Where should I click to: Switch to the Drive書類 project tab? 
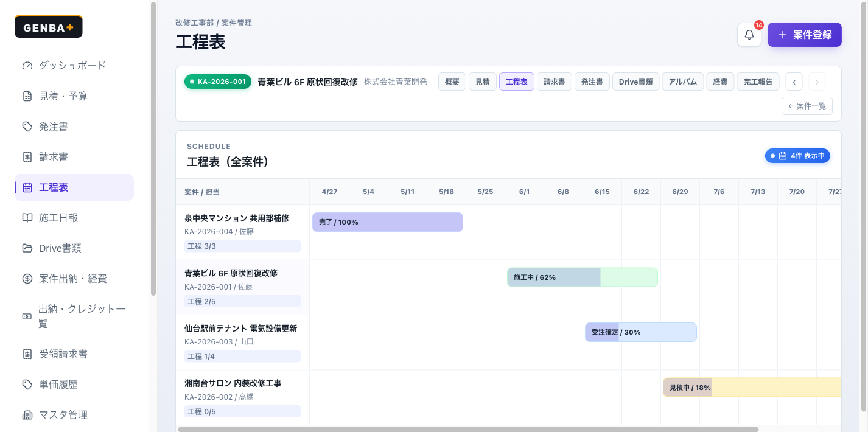point(636,82)
